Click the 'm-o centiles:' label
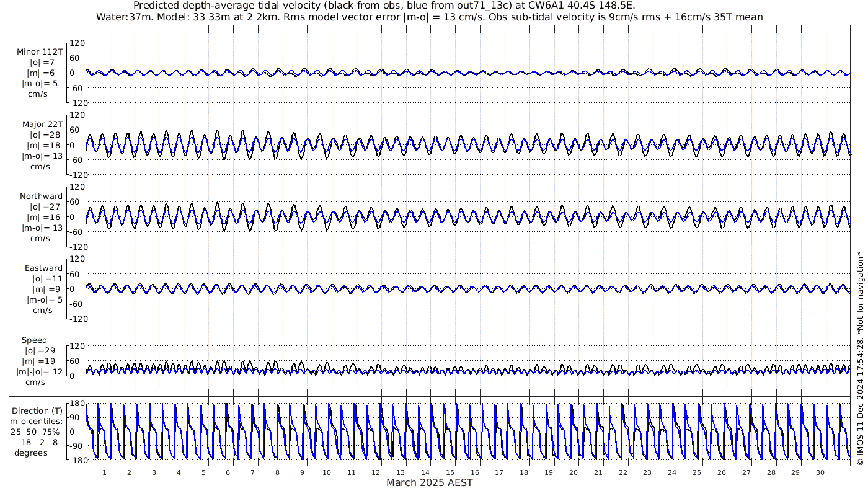This screenshot has width=868, height=496. pyautogui.click(x=37, y=422)
